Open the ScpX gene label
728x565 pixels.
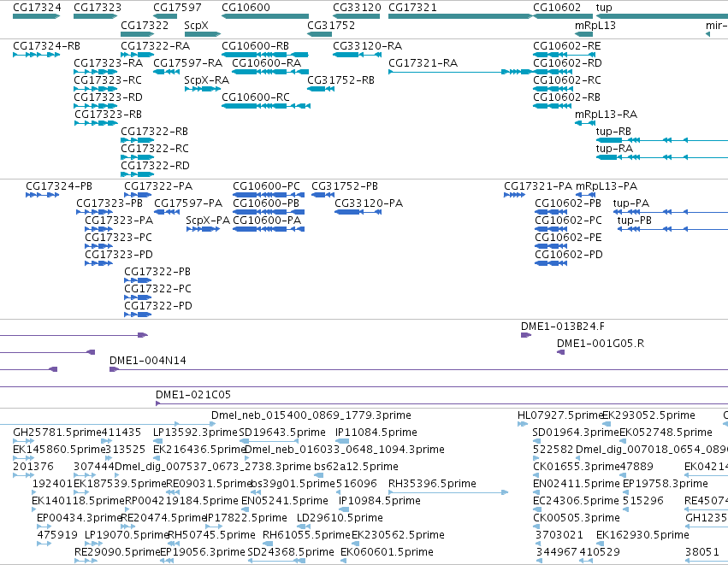click(196, 25)
